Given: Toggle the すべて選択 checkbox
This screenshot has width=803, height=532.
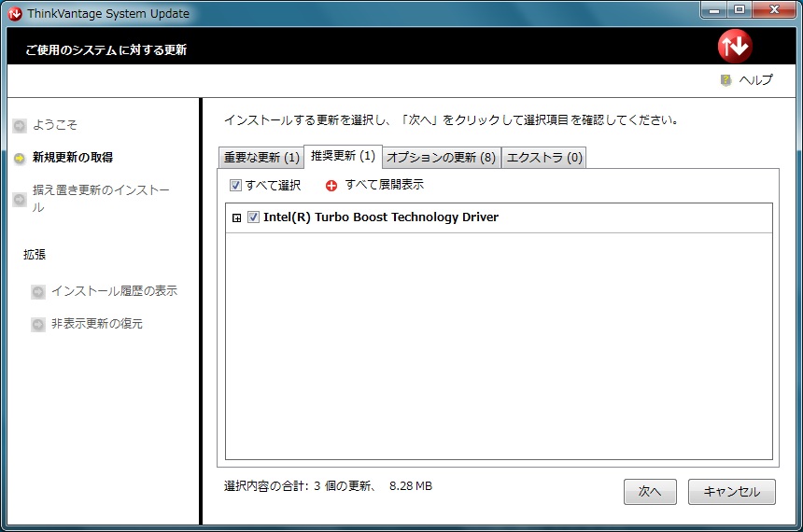Looking at the screenshot, I should (x=235, y=186).
